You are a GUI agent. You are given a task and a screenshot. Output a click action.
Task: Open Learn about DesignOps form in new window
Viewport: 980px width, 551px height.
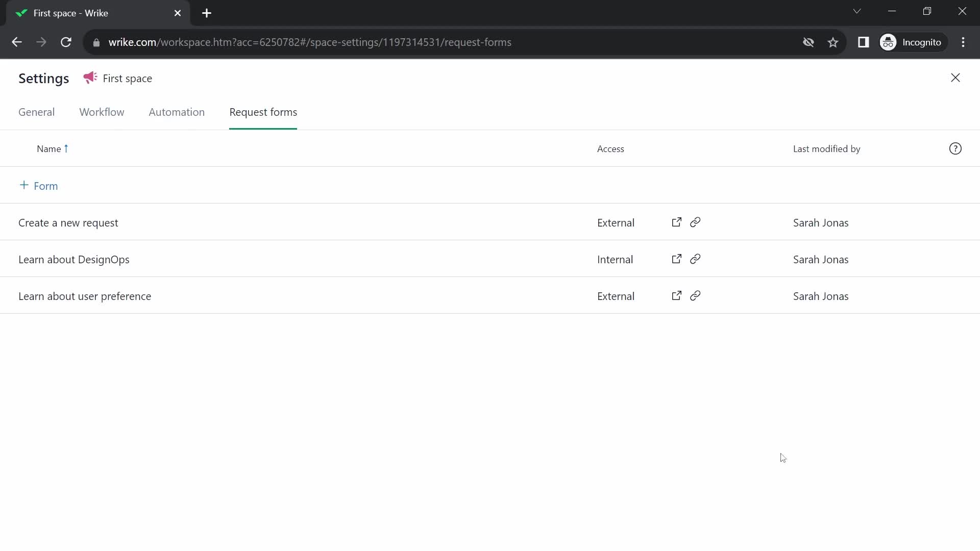pos(676,259)
